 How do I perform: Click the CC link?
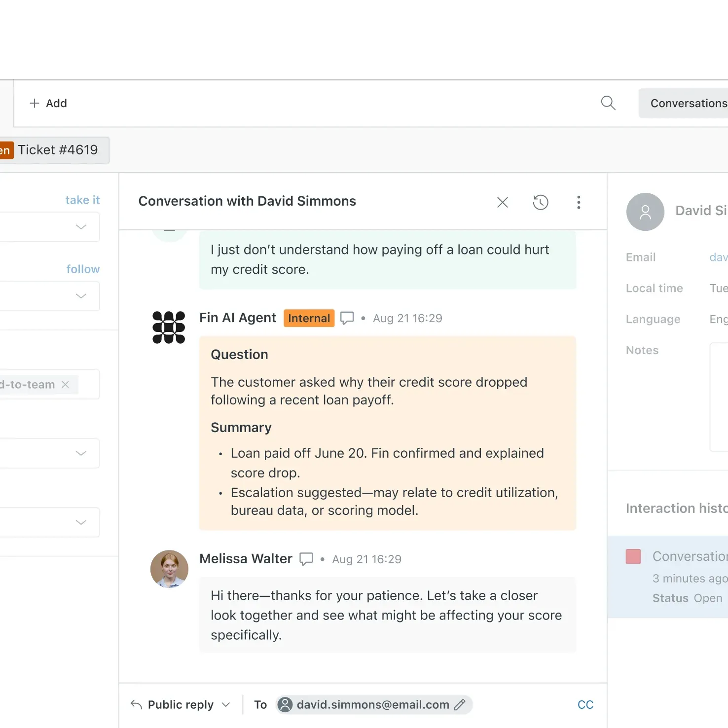(x=585, y=704)
